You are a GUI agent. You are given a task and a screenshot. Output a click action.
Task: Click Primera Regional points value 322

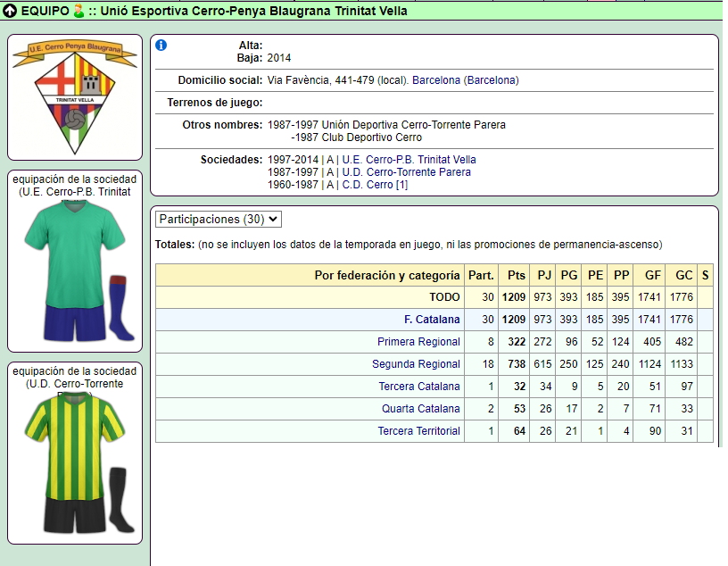[517, 342]
